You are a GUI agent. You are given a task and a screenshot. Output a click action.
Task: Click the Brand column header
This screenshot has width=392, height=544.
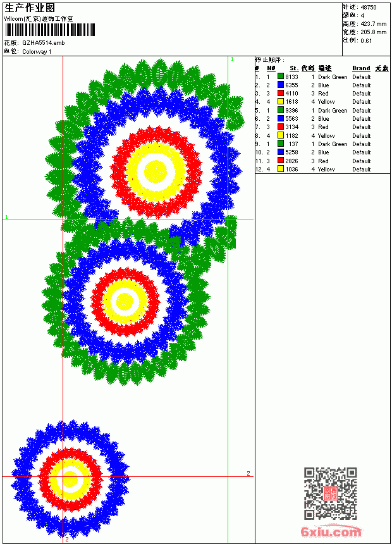click(361, 68)
